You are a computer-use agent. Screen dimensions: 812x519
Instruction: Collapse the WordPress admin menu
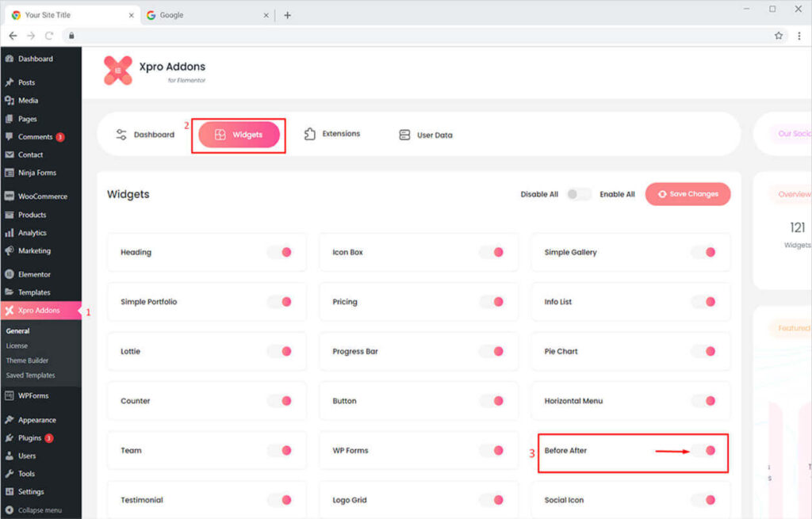click(x=39, y=510)
